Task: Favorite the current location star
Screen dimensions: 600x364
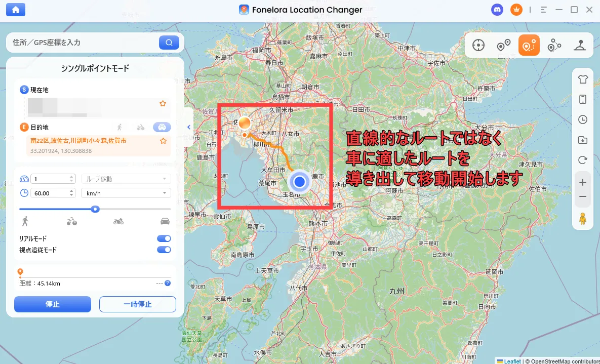Action: pyautogui.click(x=163, y=104)
